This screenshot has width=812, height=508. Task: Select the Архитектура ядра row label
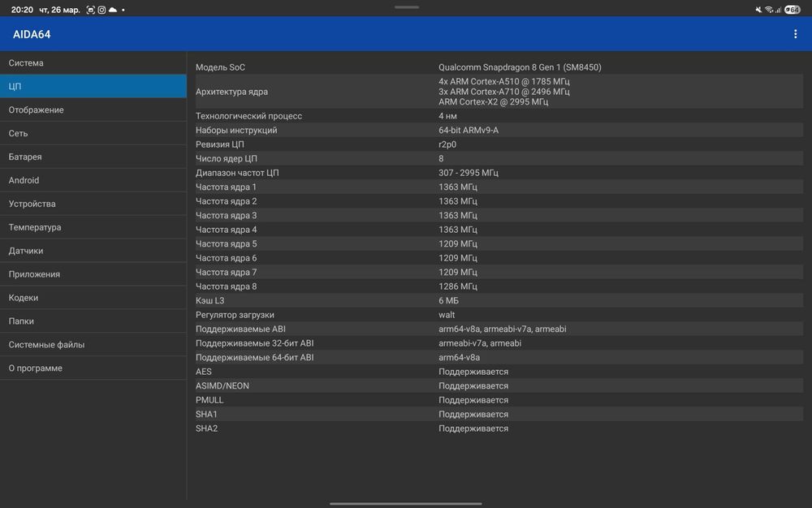(x=231, y=92)
